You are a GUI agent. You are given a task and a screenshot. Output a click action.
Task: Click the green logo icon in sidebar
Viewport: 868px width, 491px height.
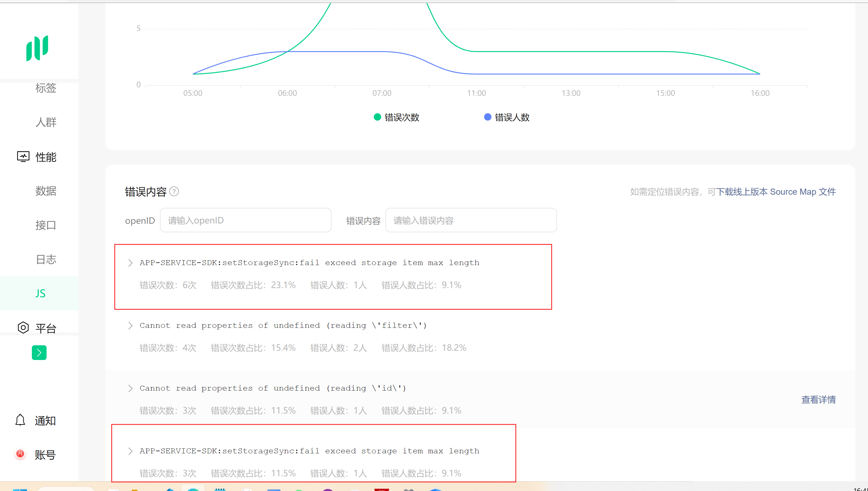pyautogui.click(x=37, y=48)
